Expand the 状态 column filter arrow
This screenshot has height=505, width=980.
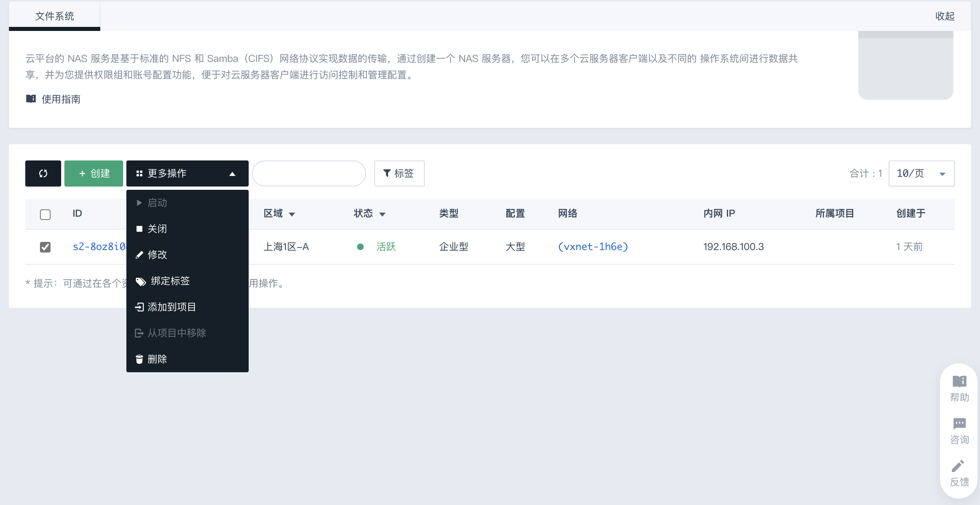click(x=382, y=214)
